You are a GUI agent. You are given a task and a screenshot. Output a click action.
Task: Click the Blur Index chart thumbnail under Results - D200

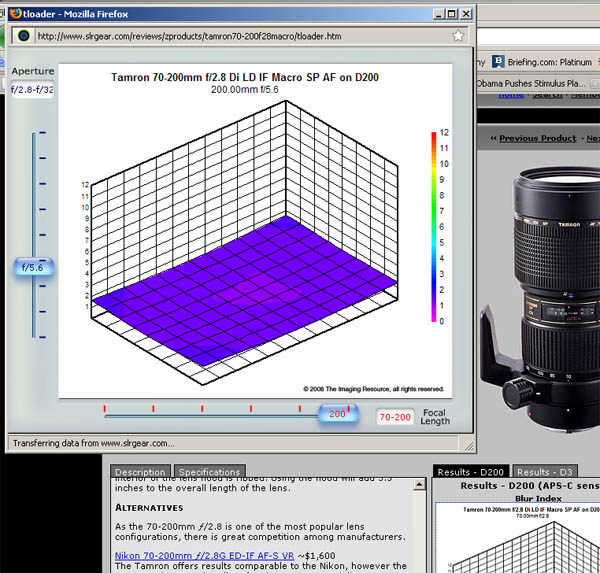click(x=517, y=538)
